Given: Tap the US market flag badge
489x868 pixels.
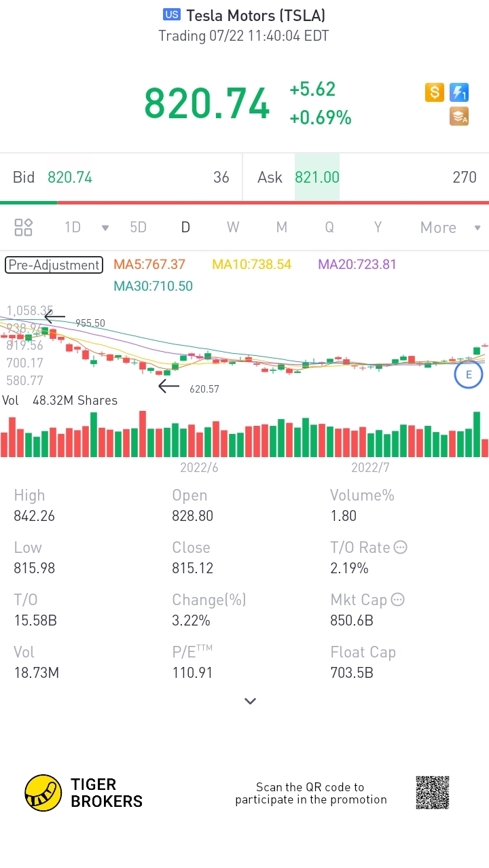Looking at the screenshot, I should point(172,15).
